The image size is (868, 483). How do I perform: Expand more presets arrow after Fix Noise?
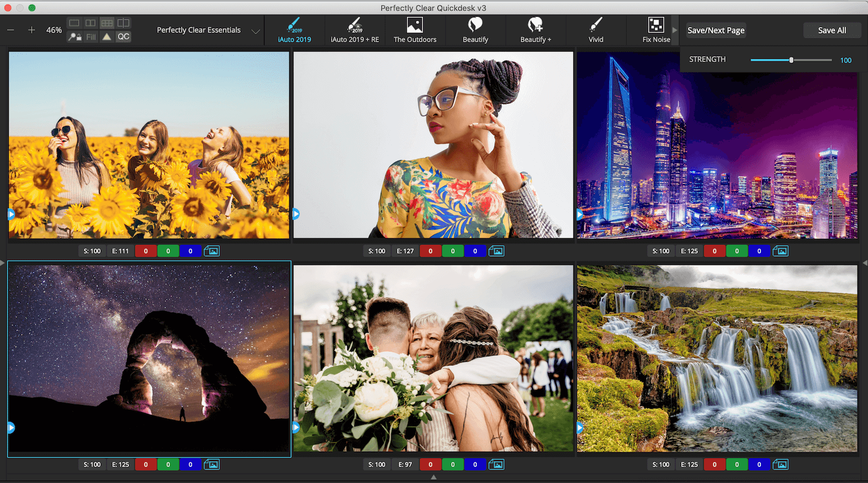click(674, 30)
